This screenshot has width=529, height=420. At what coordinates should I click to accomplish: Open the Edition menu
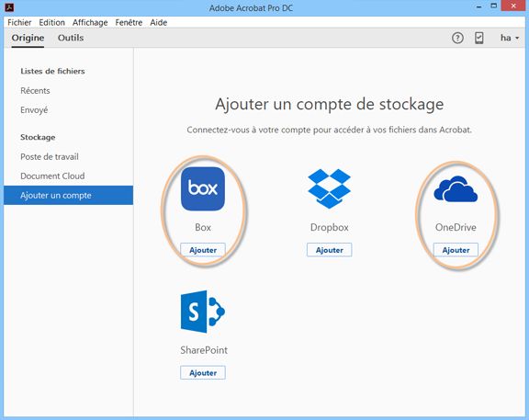pos(52,23)
